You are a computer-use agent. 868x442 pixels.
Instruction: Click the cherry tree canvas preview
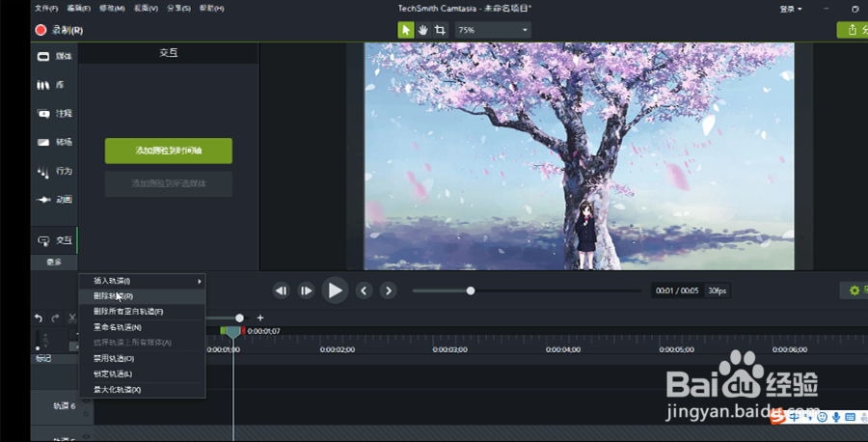pyautogui.click(x=579, y=156)
